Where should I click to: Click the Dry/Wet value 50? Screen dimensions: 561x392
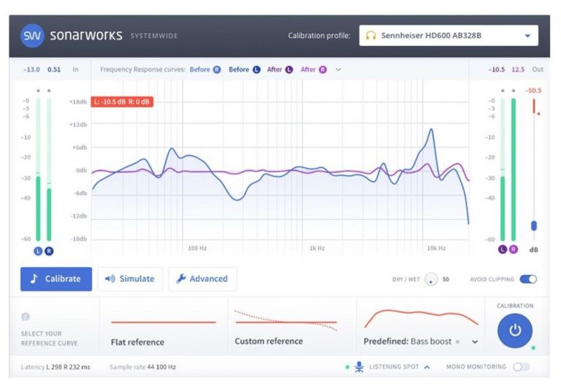tap(446, 280)
